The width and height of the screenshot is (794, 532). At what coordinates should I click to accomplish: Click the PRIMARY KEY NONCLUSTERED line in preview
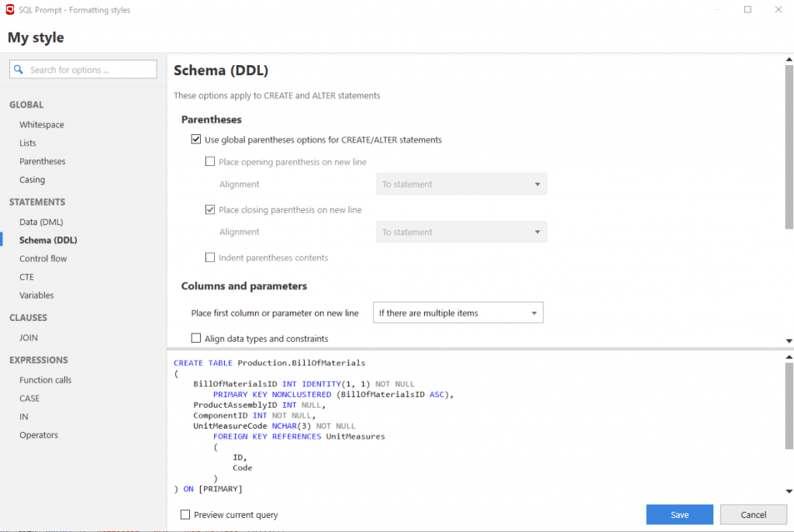(333, 394)
